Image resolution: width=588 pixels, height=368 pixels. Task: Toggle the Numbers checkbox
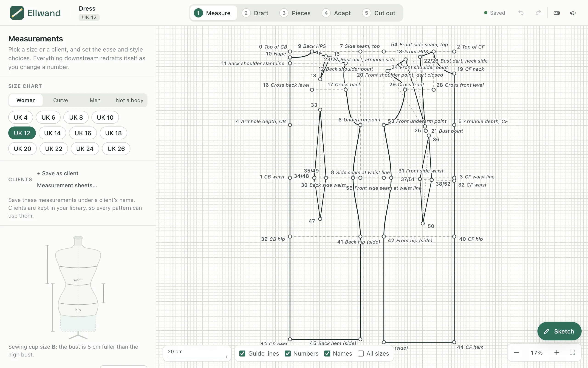(288, 354)
